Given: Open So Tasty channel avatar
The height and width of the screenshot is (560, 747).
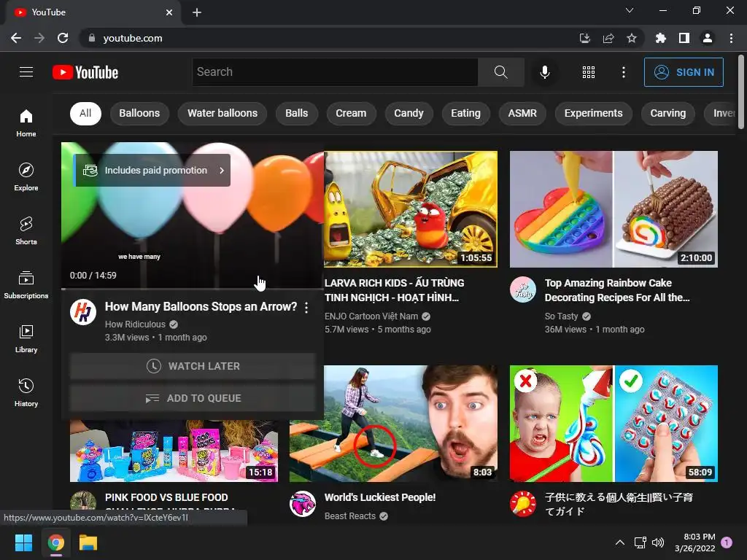Looking at the screenshot, I should point(522,289).
